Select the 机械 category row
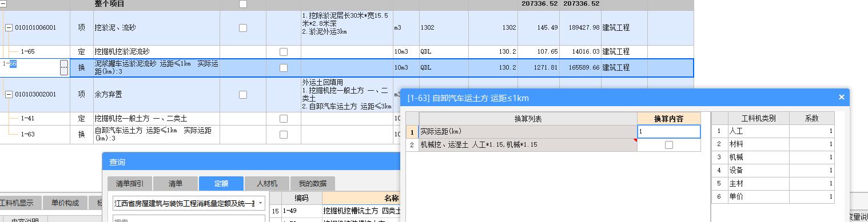Image resolution: width=868 pixels, height=222 pixels. coord(758,157)
